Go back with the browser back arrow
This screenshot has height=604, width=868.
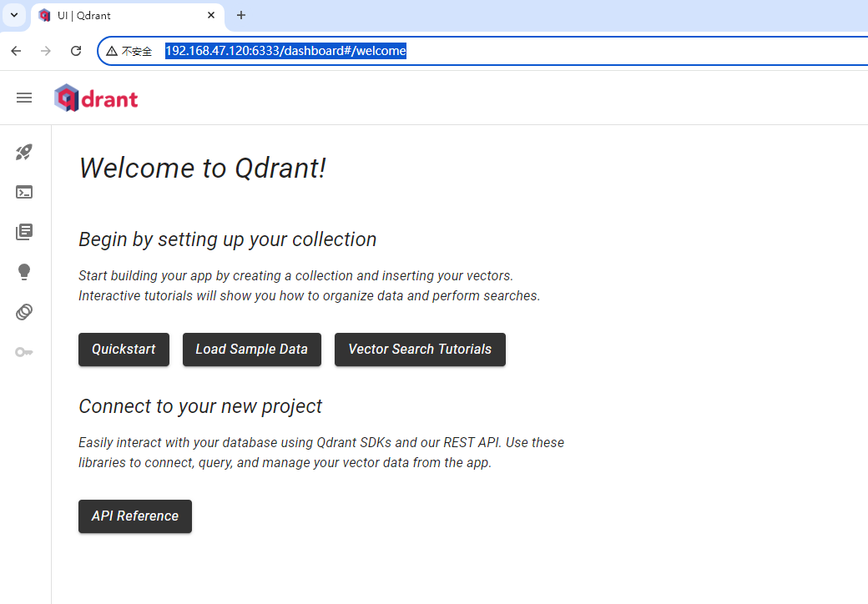pos(16,51)
